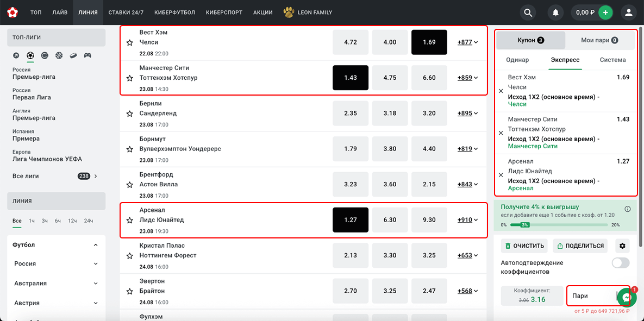Select the basketball icon in top leagues

[x=59, y=55]
